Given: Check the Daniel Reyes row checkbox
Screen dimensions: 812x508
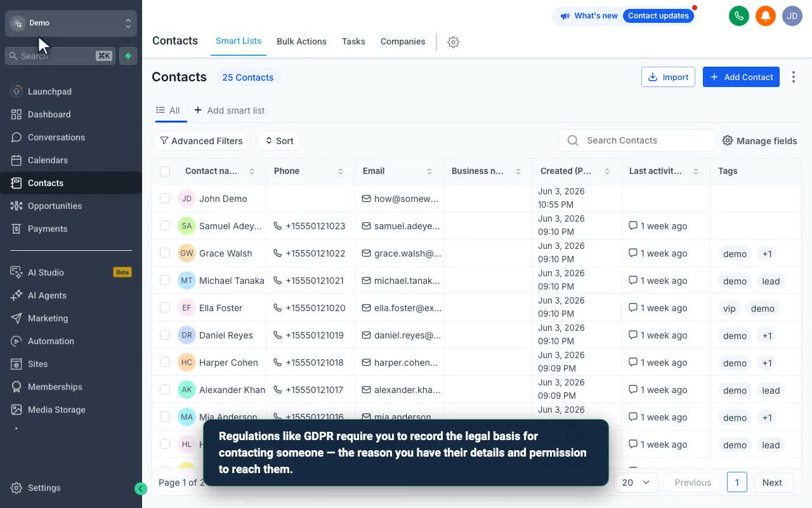Looking at the screenshot, I should tap(165, 335).
